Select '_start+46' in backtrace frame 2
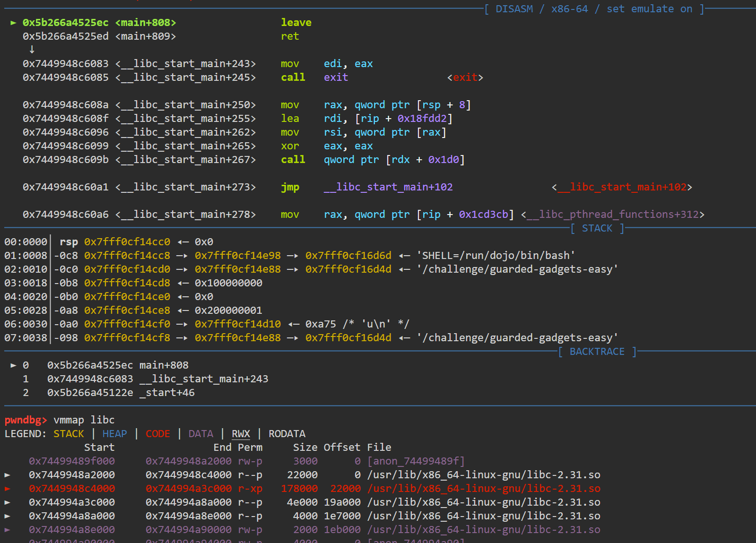The height and width of the screenshot is (543, 756). [167, 393]
